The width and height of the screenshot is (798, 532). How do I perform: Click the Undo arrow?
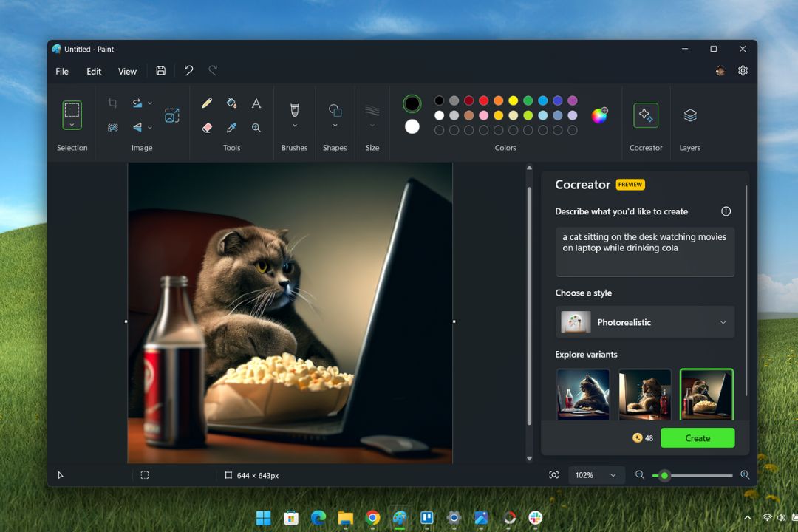(188, 70)
